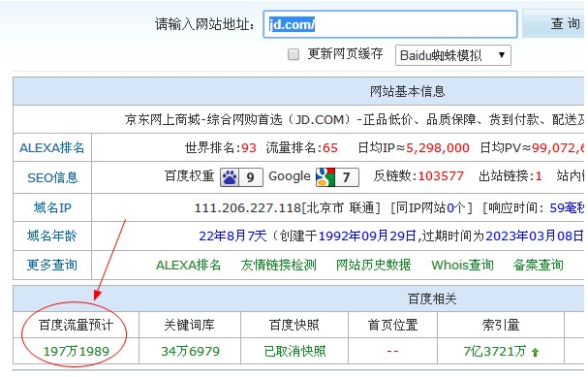The width and height of the screenshot is (588, 377).
Task: Click the 关键词库 value 34万6979
Action: (190, 352)
